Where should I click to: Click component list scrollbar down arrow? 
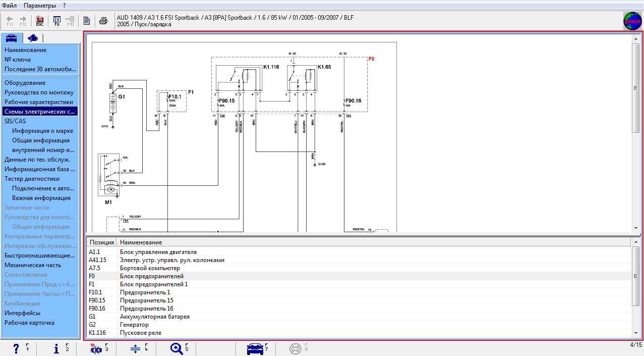pos(636,333)
